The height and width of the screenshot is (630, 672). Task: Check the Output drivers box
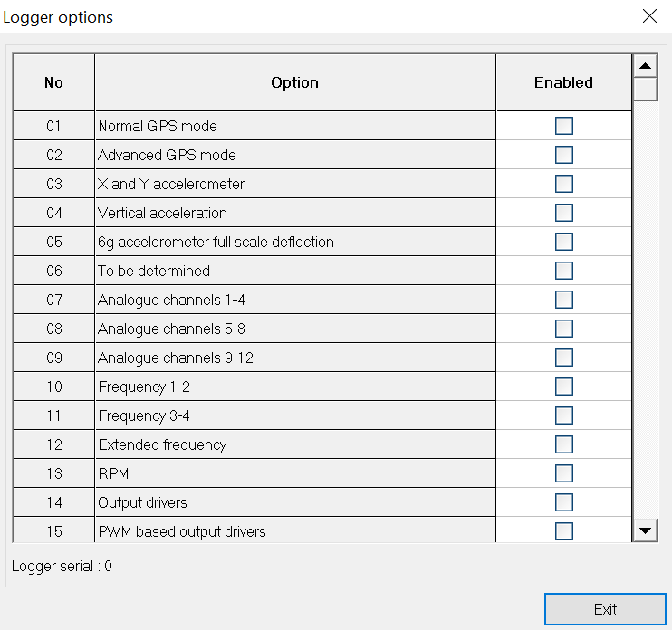[x=564, y=502]
